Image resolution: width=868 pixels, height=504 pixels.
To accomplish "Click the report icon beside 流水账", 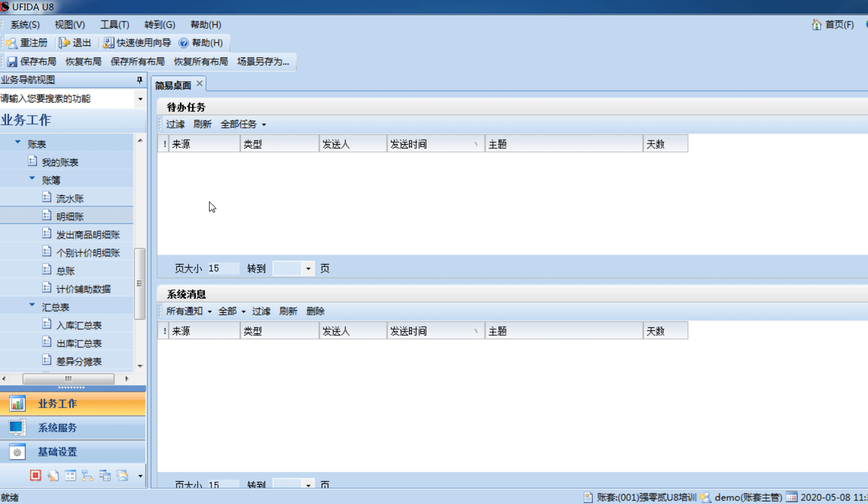I will tap(47, 198).
